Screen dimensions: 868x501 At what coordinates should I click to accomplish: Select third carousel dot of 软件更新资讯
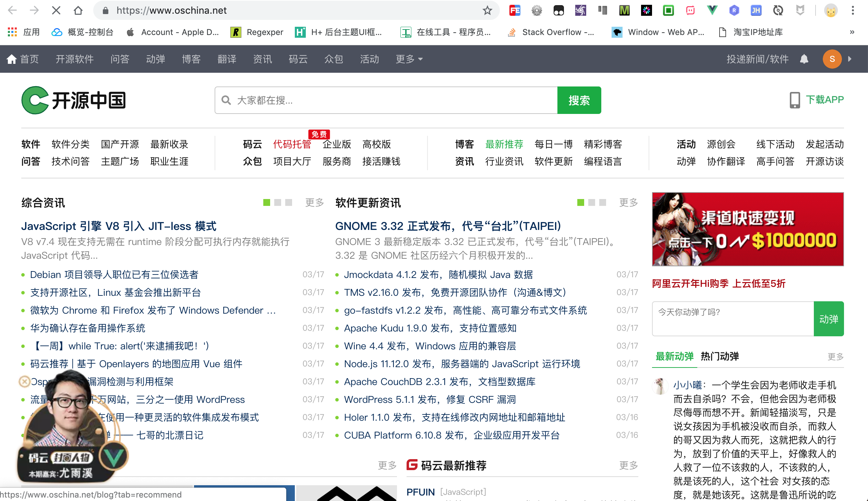click(603, 203)
